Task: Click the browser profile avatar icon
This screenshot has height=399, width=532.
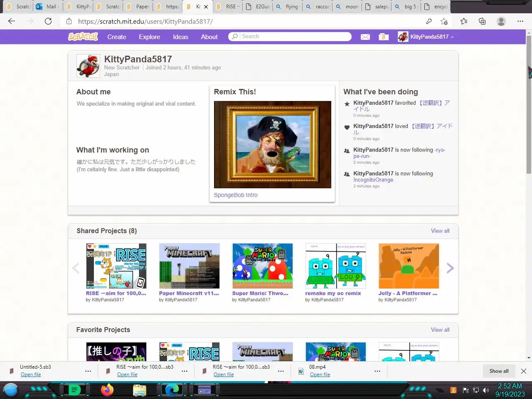Action: [x=501, y=21]
